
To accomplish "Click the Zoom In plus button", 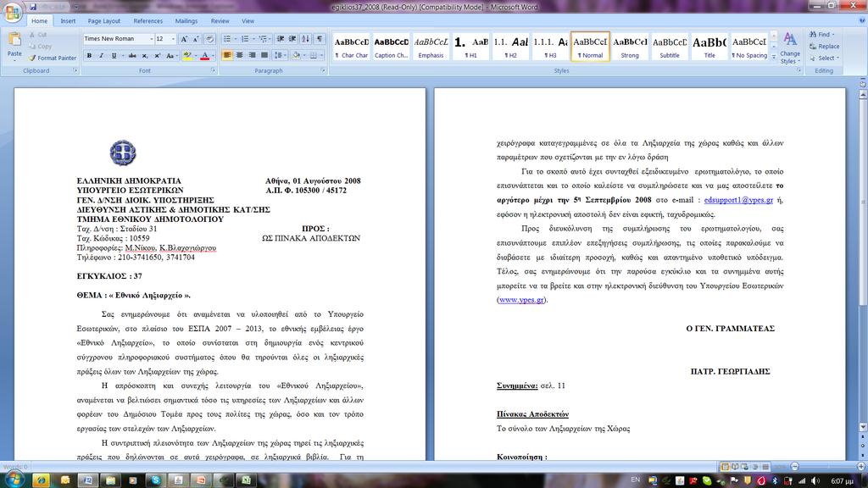I will (x=861, y=467).
